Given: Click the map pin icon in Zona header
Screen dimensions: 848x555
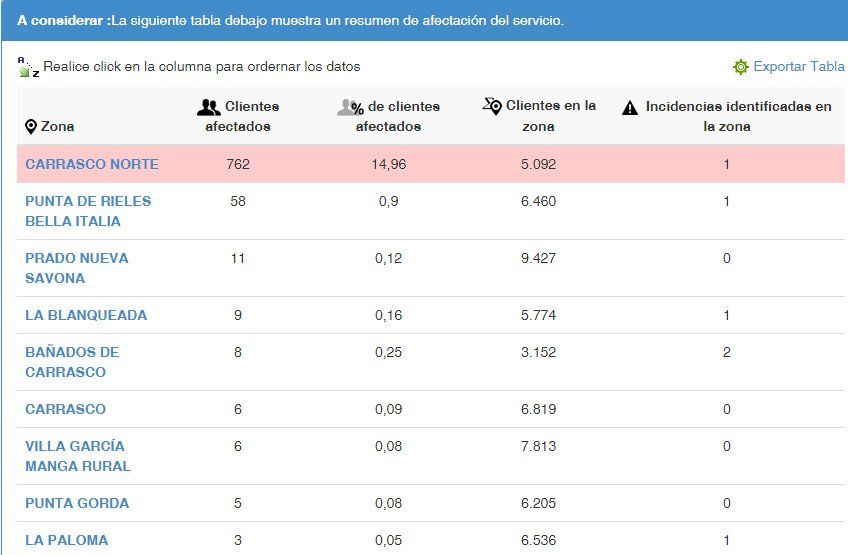Looking at the screenshot, I should coord(31,127).
